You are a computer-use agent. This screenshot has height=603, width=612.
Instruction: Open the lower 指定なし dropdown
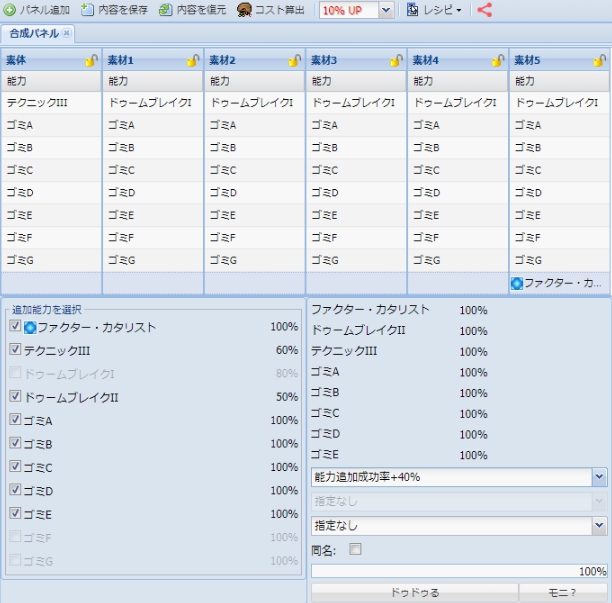pos(599,524)
